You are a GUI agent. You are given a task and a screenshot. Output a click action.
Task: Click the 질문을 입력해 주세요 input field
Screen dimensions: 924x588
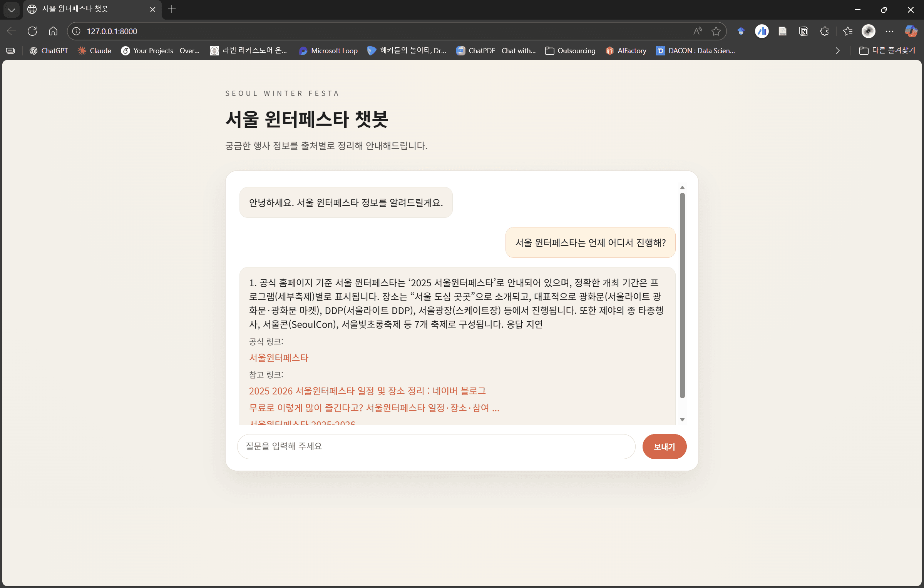436,446
